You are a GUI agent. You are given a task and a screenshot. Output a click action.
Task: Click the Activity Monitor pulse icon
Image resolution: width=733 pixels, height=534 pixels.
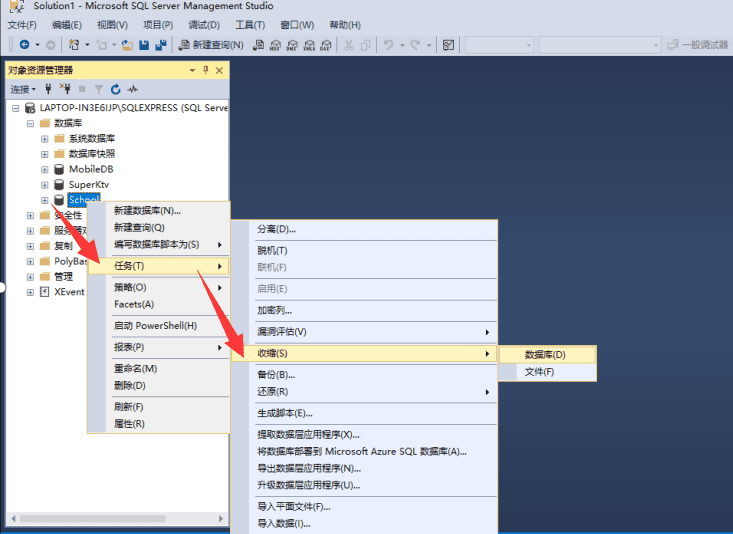[133, 89]
